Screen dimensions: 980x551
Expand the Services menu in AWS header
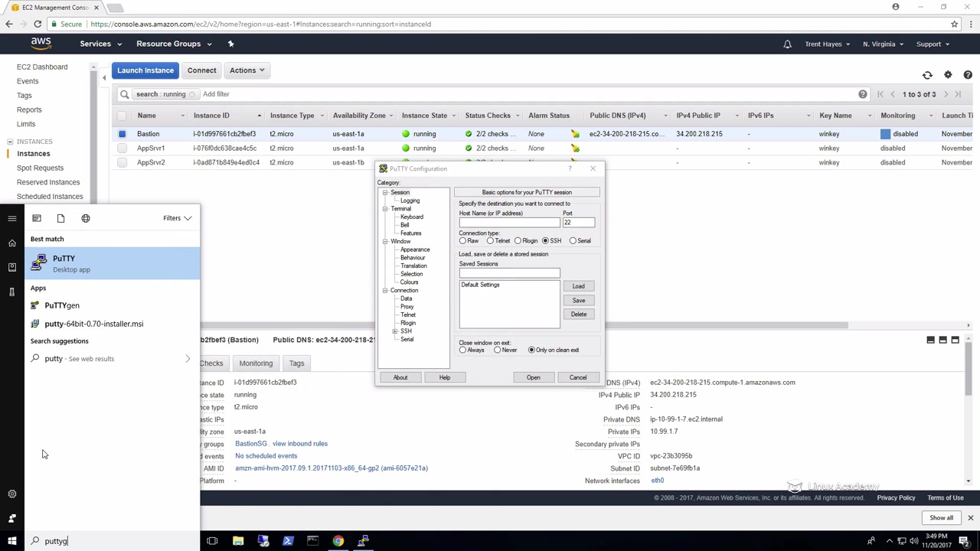pyautogui.click(x=100, y=44)
